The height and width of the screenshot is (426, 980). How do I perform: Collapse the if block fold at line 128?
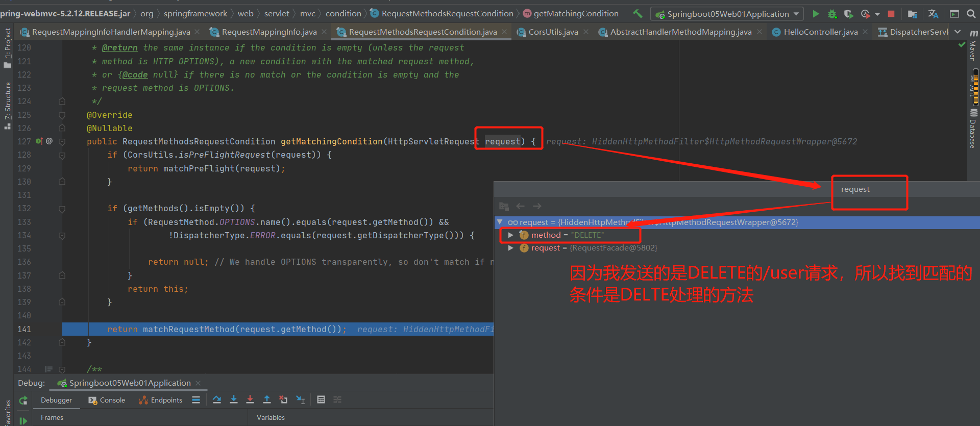coord(62,155)
